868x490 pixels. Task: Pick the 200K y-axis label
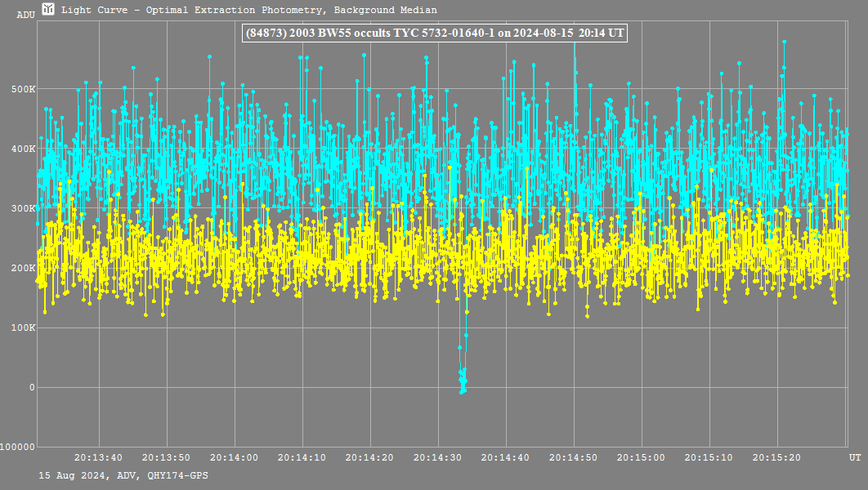tap(25, 268)
